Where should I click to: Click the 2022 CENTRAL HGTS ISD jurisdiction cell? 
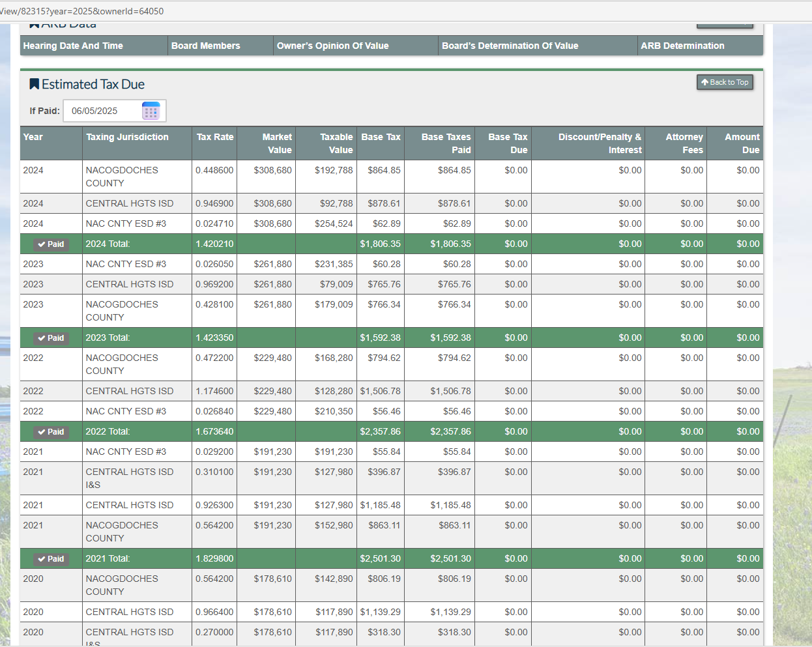pyautogui.click(x=130, y=392)
